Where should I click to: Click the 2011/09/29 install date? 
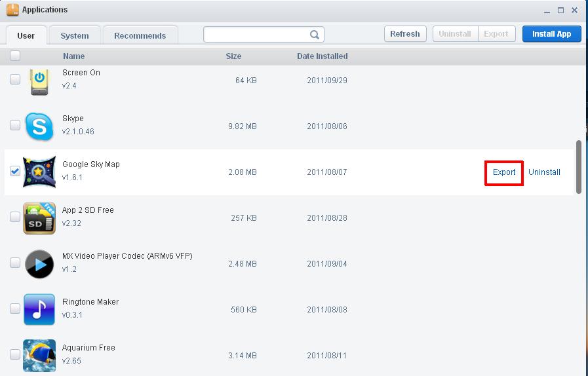point(327,81)
